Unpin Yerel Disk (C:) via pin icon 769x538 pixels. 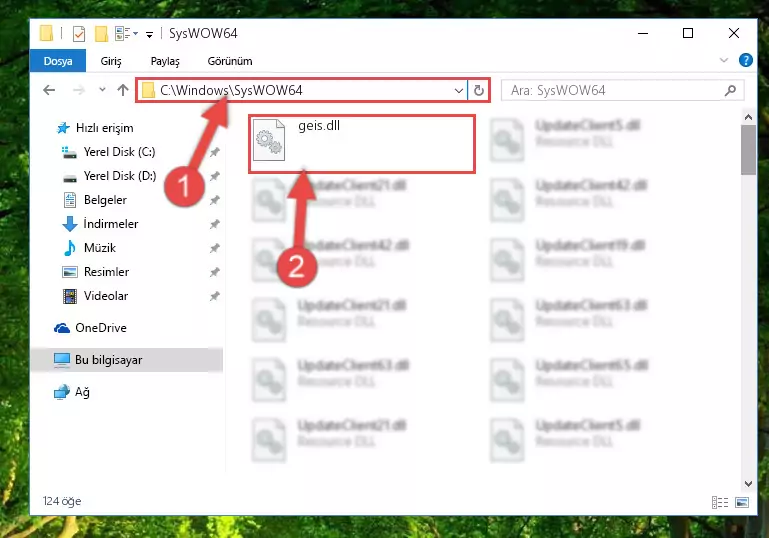point(215,152)
